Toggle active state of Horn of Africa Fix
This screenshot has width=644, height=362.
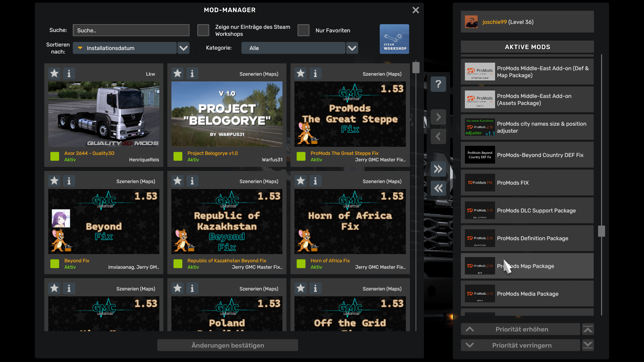coord(301,264)
